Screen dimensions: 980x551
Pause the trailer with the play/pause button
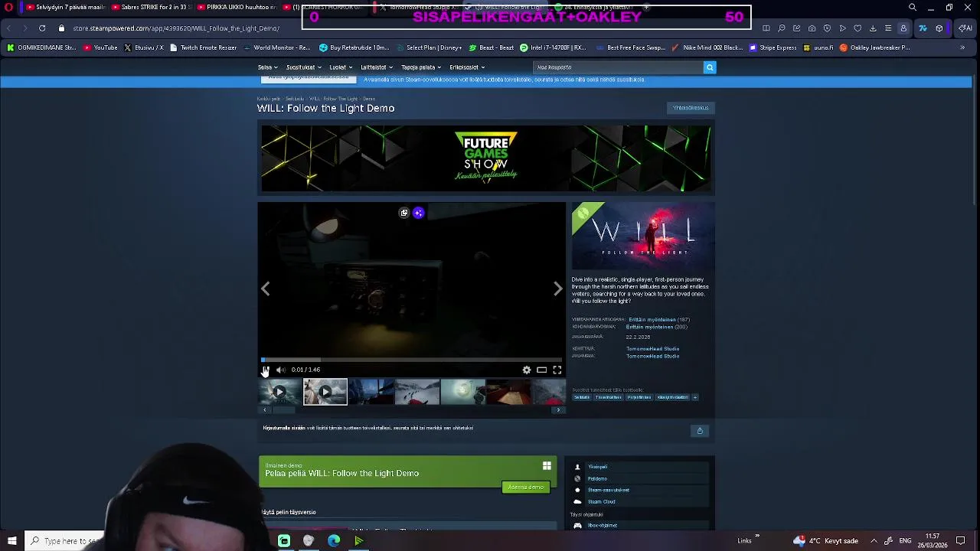click(265, 370)
